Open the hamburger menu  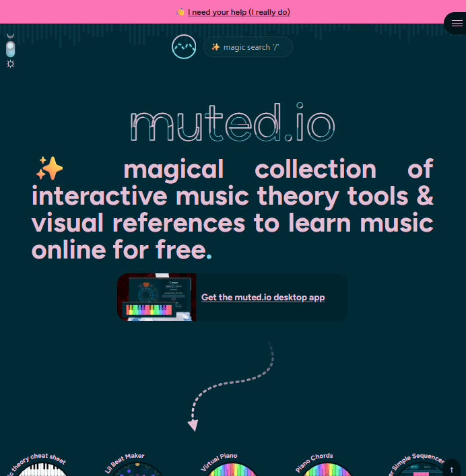click(457, 24)
